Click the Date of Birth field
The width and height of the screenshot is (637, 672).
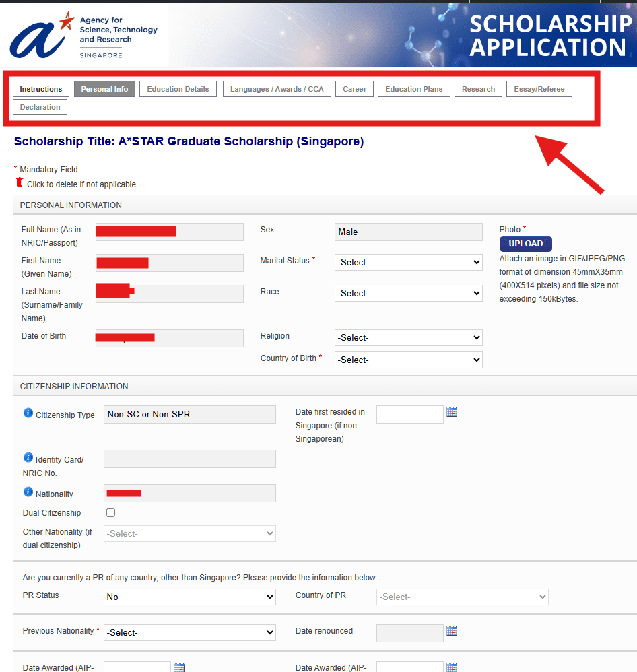coord(169,338)
